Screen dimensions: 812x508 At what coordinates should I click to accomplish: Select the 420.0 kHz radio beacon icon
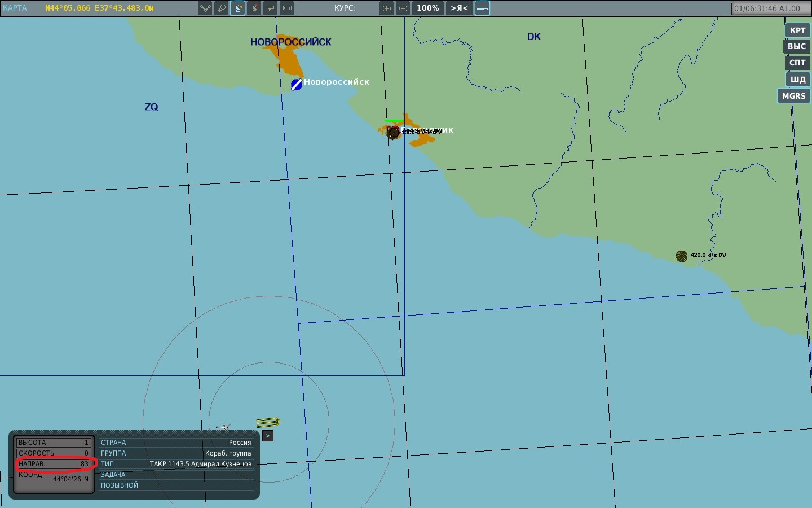pos(681,256)
